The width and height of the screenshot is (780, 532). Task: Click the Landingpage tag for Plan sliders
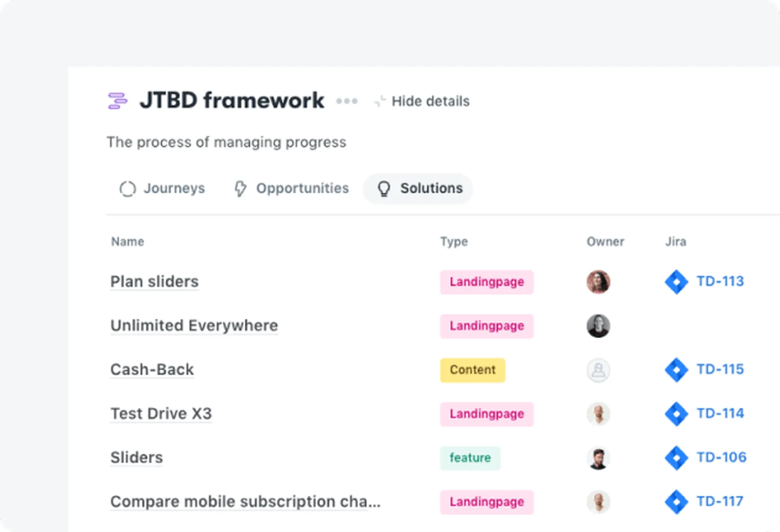point(487,282)
